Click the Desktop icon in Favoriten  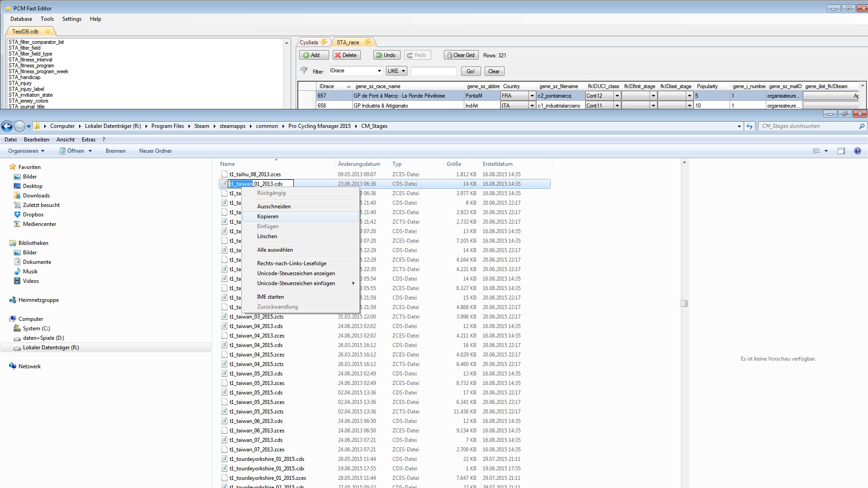coord(17,186)
